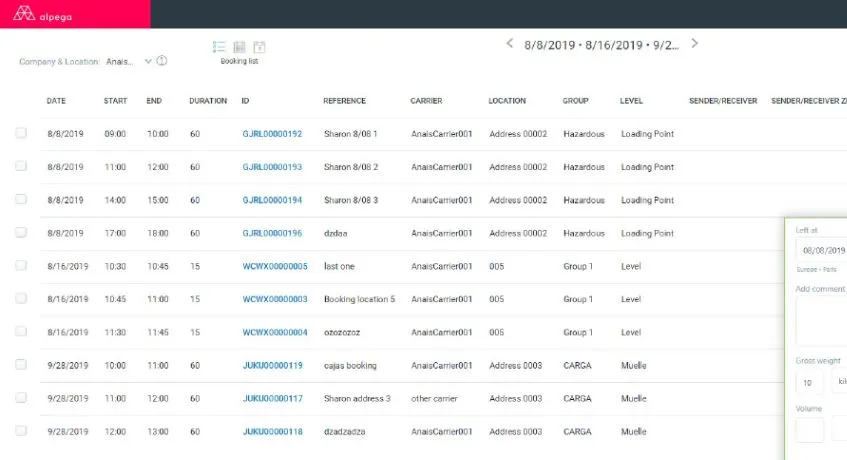Open booking link GJRL00000192
Viewport: 847px width, 460px height.
(272, 134)
